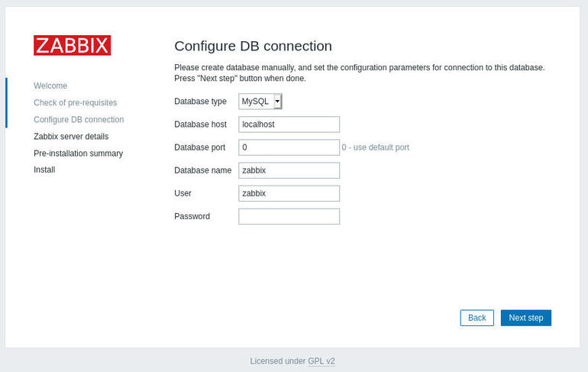Click the User text field
This screenshot has width=588, height=372.
[289, 193]
